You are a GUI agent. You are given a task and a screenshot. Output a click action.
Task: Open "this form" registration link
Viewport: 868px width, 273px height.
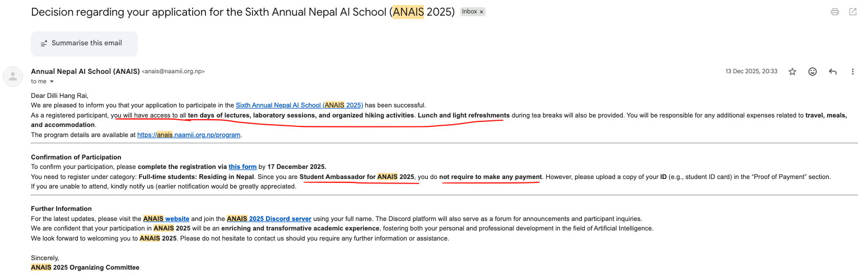click(x=242, y=167)
